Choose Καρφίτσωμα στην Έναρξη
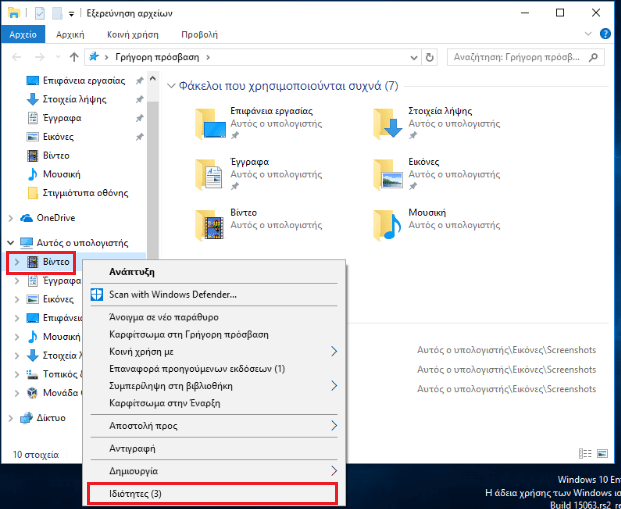The image size is (621, 509). 214,403
